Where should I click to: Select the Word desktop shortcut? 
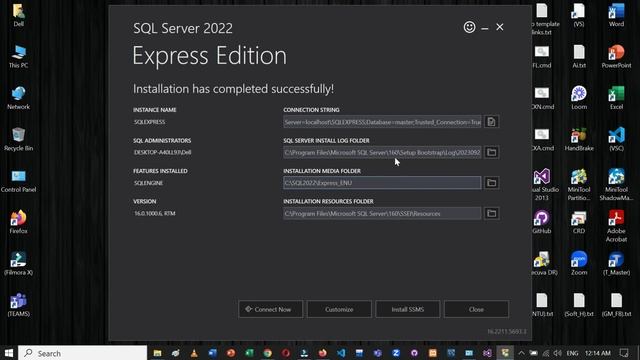tap(616, 15)
